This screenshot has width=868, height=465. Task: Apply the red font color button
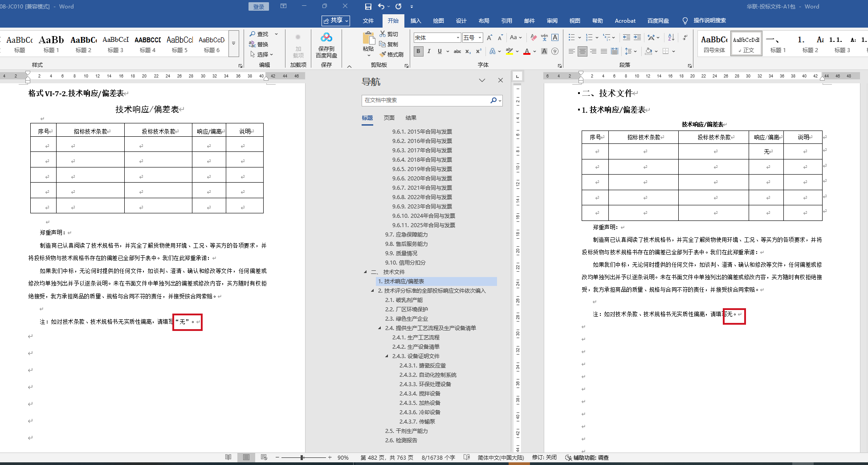click(527, 51)
